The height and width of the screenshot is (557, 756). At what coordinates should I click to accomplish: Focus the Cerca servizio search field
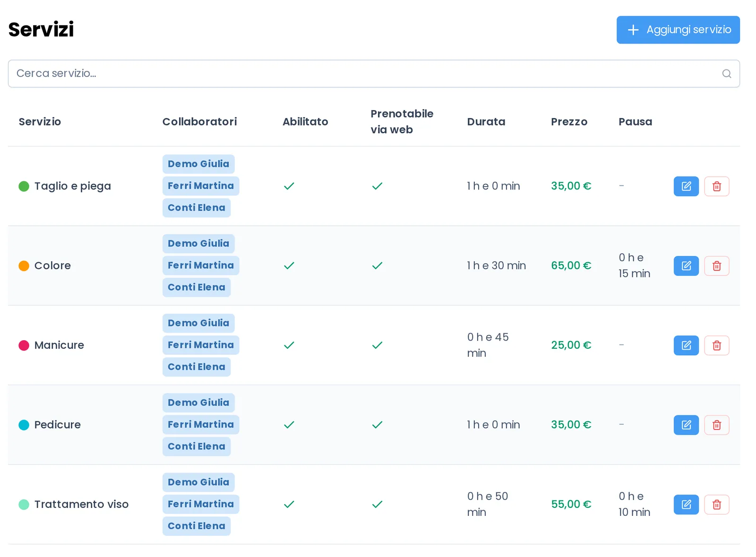click(374, 74)
